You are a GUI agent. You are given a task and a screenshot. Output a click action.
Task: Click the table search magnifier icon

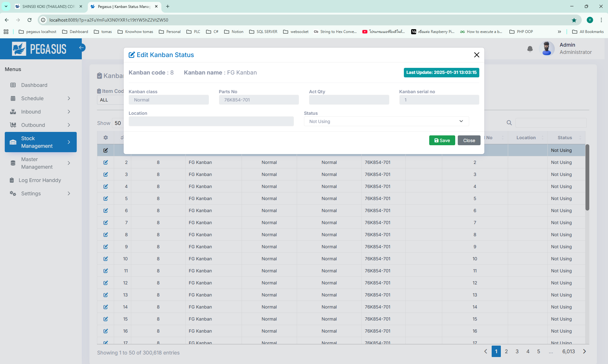[x=509, y=123]
